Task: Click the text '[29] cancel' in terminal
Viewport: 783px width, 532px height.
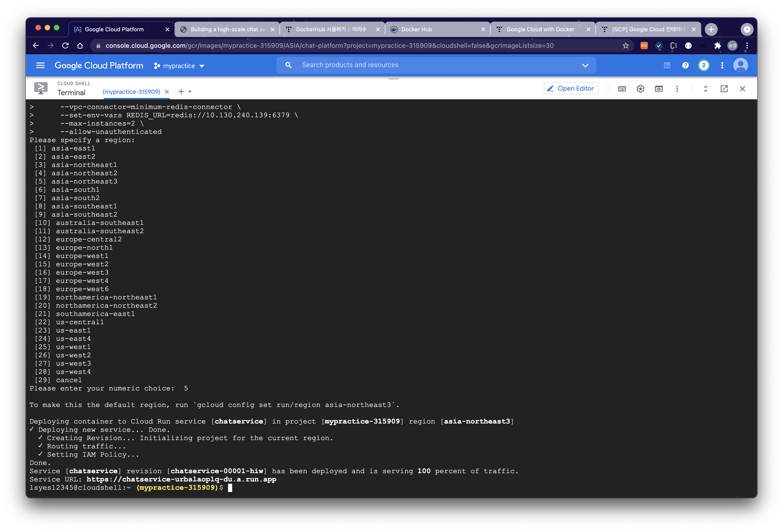Action: tap(58, 380)
